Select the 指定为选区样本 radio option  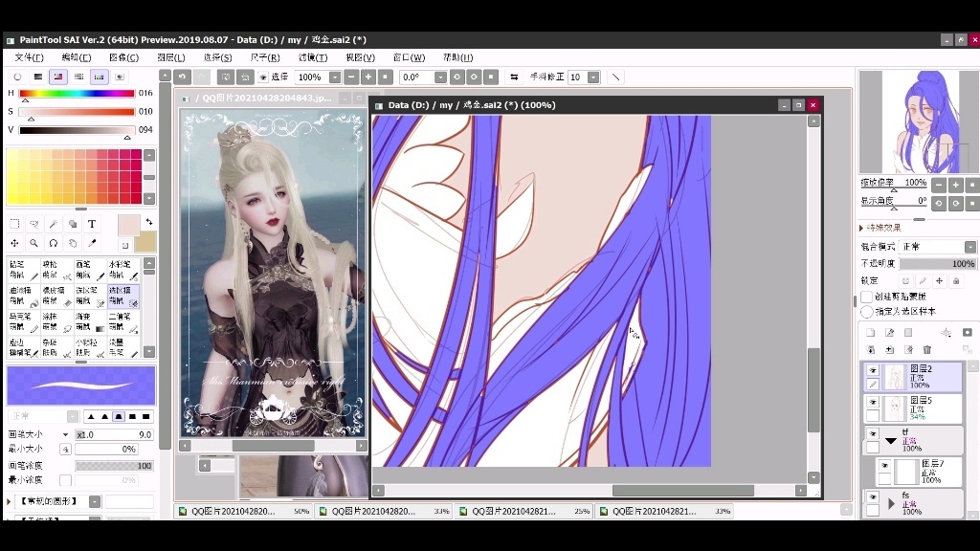[x=866, y=312]
